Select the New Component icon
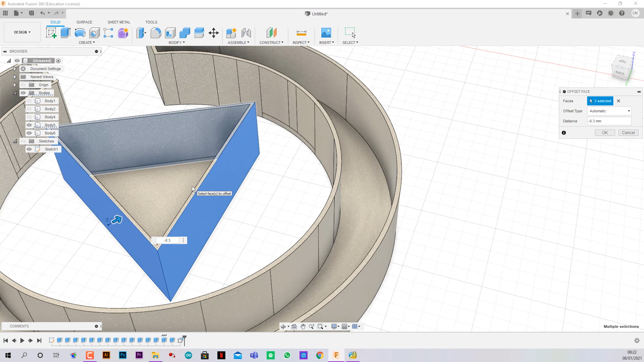This screenshot has width=644, height=362. point(231,33)
